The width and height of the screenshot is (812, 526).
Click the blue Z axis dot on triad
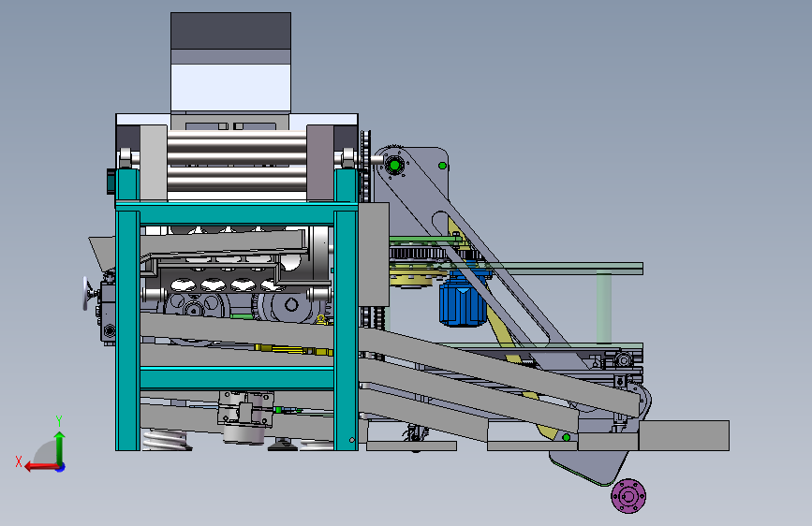pyautogui.click(x=61, y=467)
